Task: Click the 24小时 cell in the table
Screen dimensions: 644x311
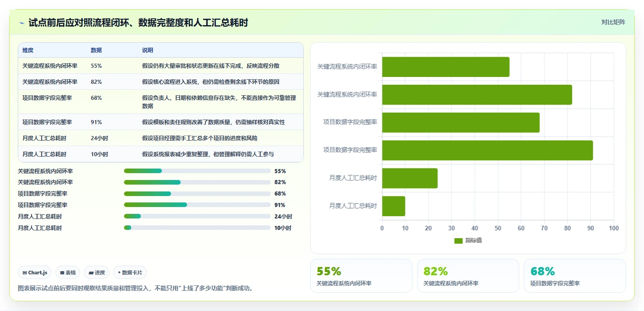Action: tap(100, 138)
